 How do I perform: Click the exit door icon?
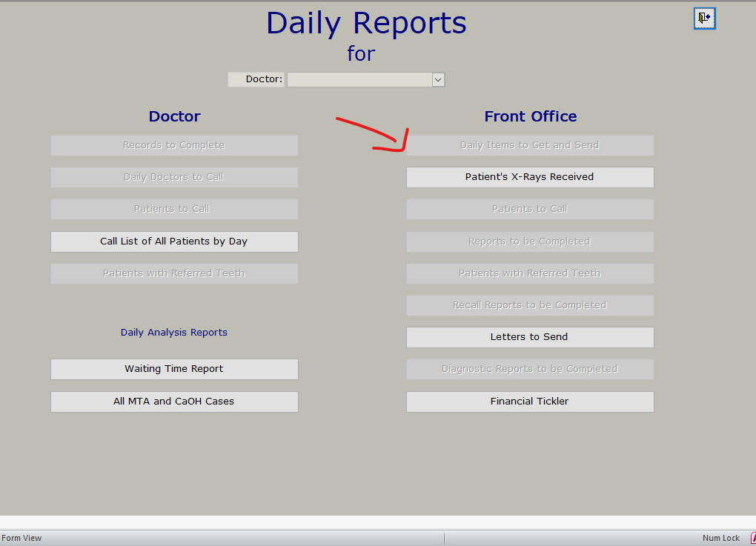(x=704, y=19)
